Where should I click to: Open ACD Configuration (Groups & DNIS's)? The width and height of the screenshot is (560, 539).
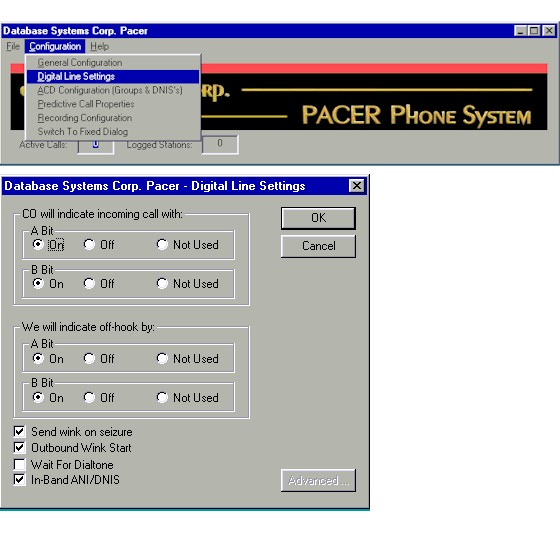pyautogui.click(x=113, y=90)
